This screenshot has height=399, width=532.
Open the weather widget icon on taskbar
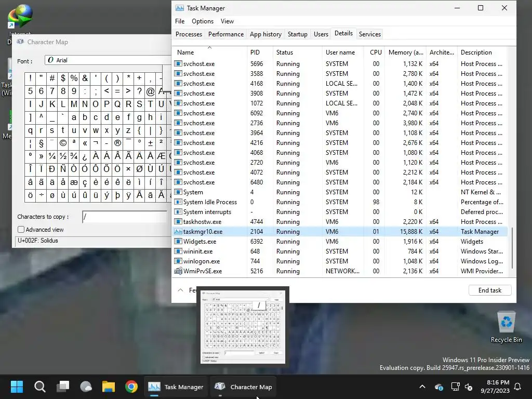coord(86,387)
